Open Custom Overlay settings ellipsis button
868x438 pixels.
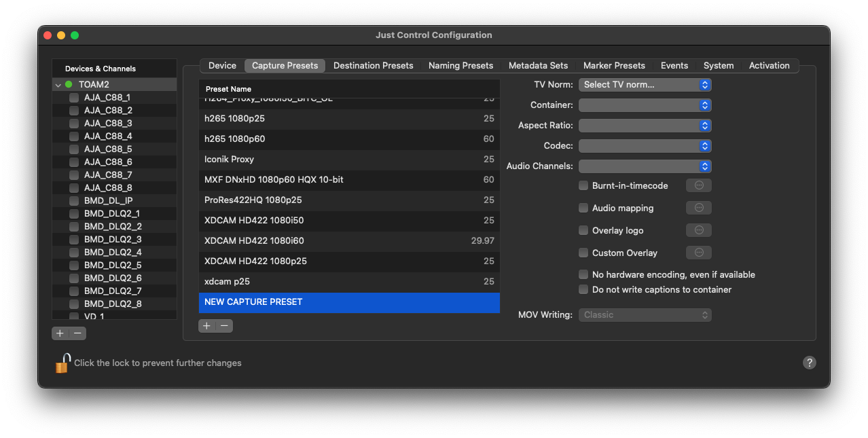pyautogui.click(x=699, y=253)
